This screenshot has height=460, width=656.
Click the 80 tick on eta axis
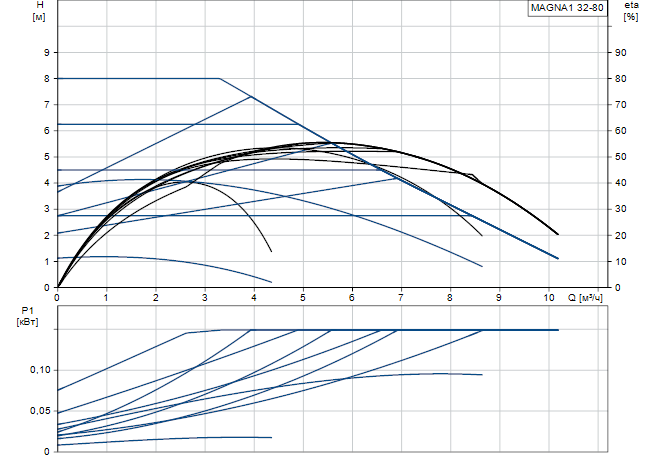[x=620, y=79]
